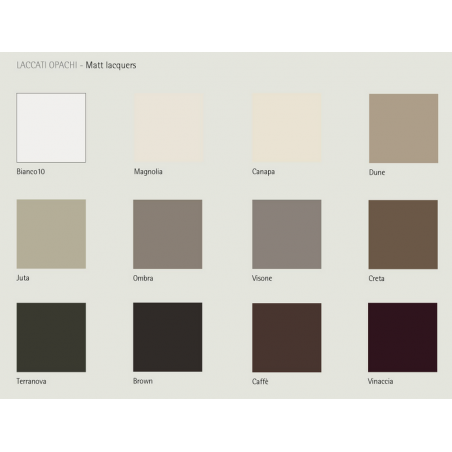This screenshot has width=452, height=452.
Task: Click the Dune label text
Action: tap(377, 172)
